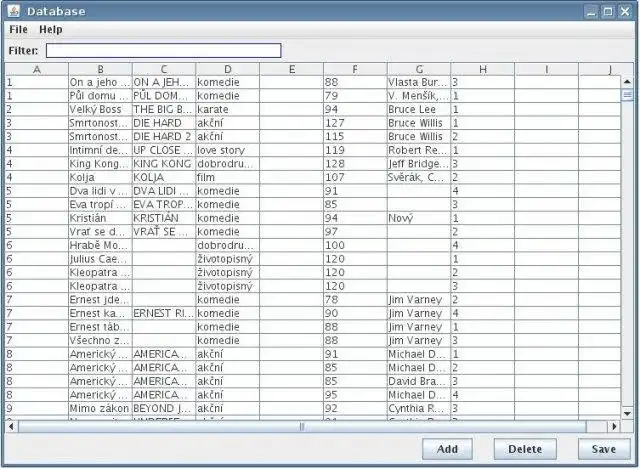This screenshot has height=469, width=640.
Task: Click the '127' duration cell
Action: pos(355,123)
